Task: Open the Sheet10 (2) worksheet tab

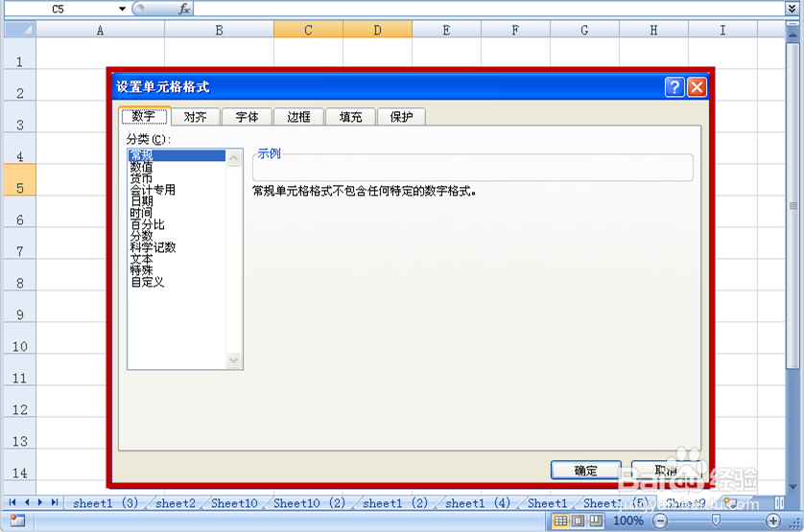Action: [309, 503]
